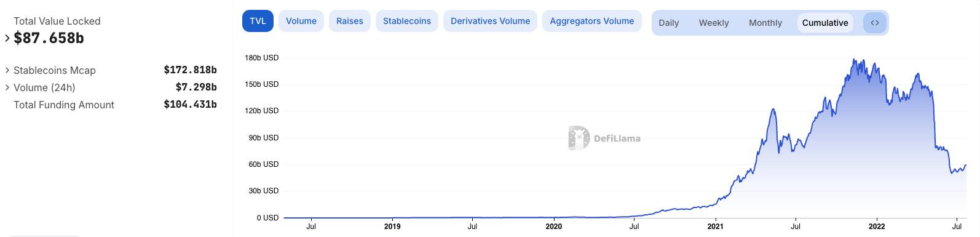
Task: Click the embed code icon button
Action: [875, 23]
